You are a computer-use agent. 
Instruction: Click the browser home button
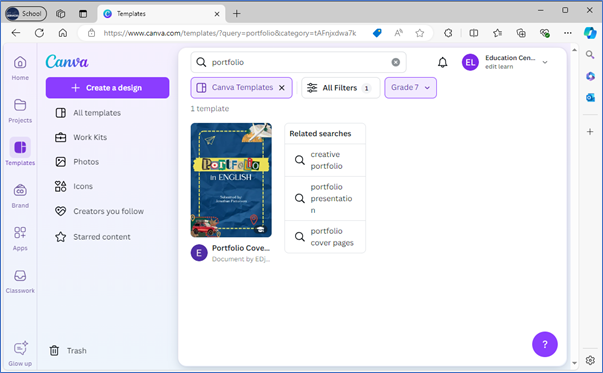point(63,33)
